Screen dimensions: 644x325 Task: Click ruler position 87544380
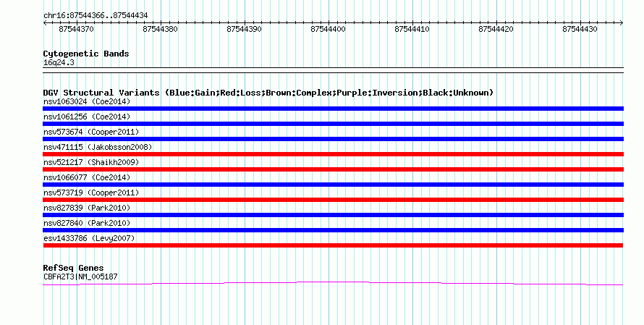click(x=160, y=29)
